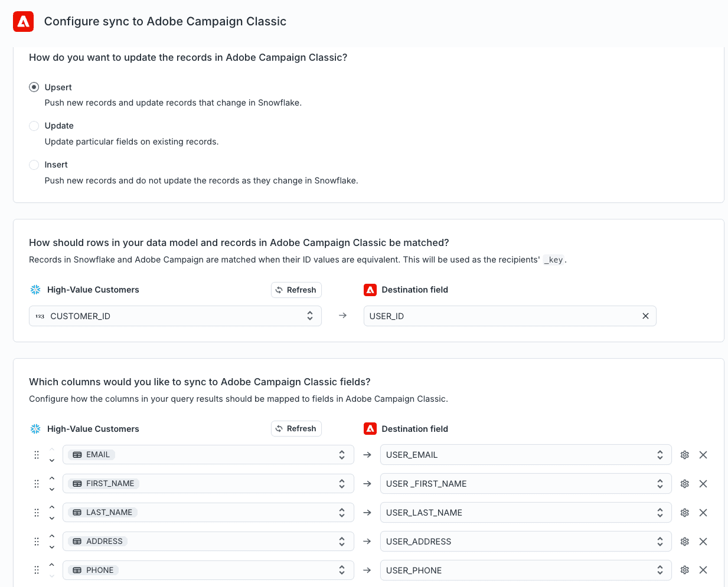This screenshot has width=728, height=587.
Task: Expand the USER_PHONE destination dropdown
Action: [x=525, y=570]
